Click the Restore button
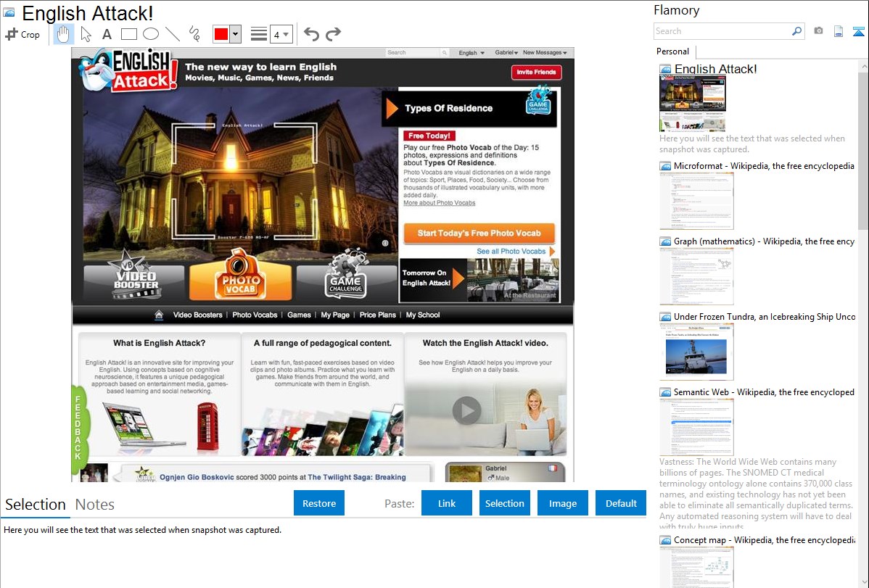869x588 pixels. tap(319, 503)
